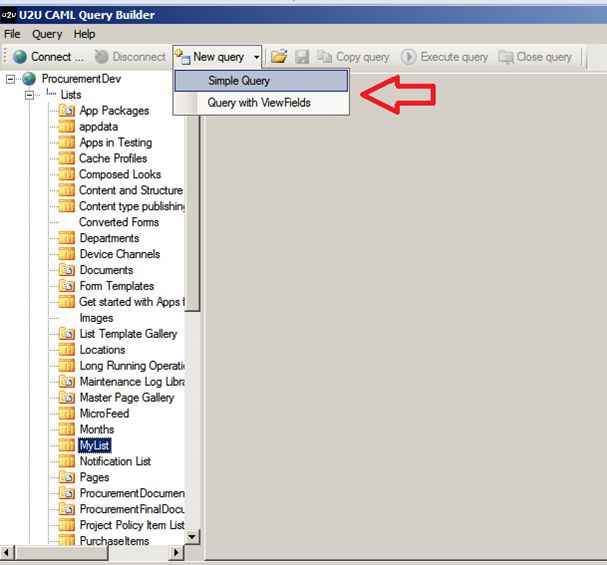This screenshot has height=565, width=607.
Task: Collapse the ProcurementDev tree node
Action: 10,79
